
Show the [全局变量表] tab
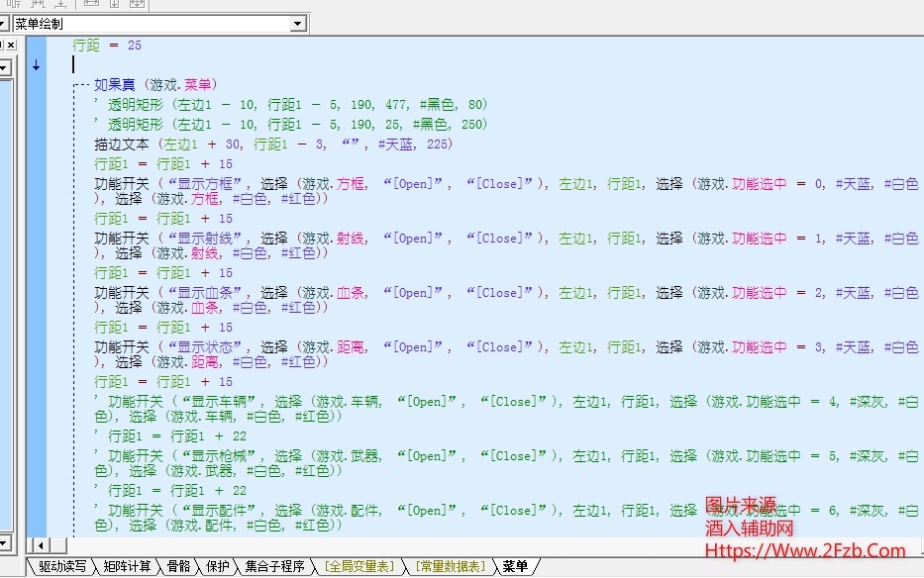coord(359,567)
